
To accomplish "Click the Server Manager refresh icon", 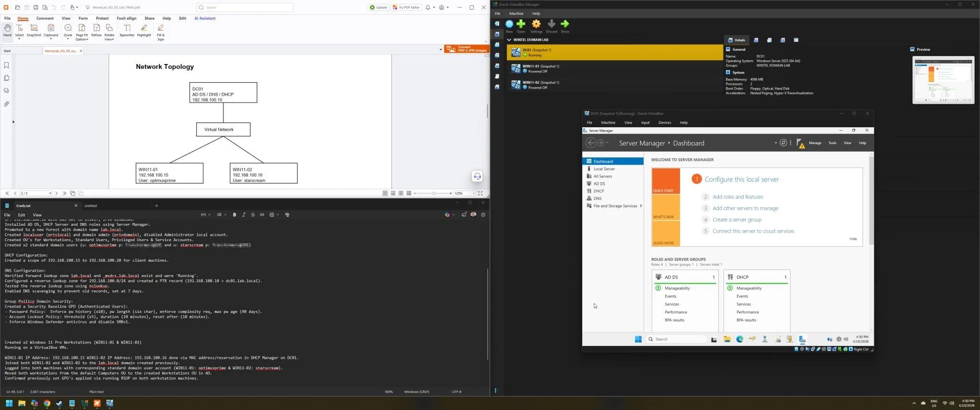I will (783, 143).
